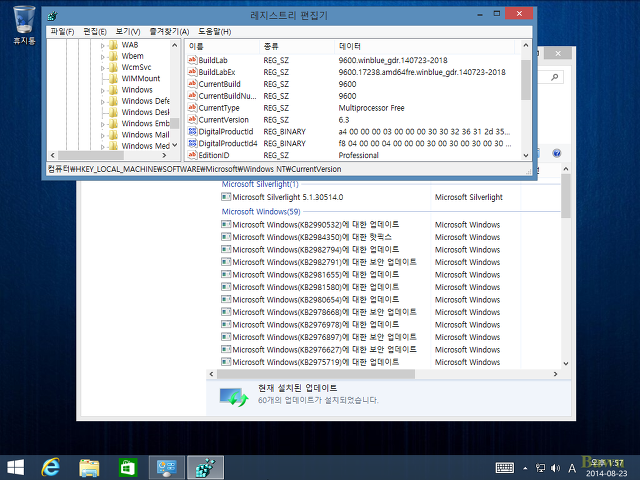Click the help icon in updates window
The width and height of the screenshot is (640, 480).
pyautogui.click(x=556, y=153)
